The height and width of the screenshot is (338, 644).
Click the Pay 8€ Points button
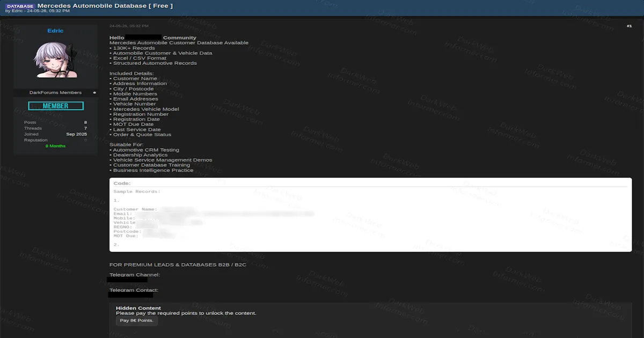click(x=137, y=320)
